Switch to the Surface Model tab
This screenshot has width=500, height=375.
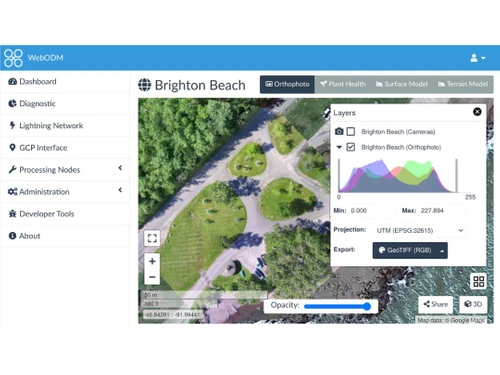[402, 84]
